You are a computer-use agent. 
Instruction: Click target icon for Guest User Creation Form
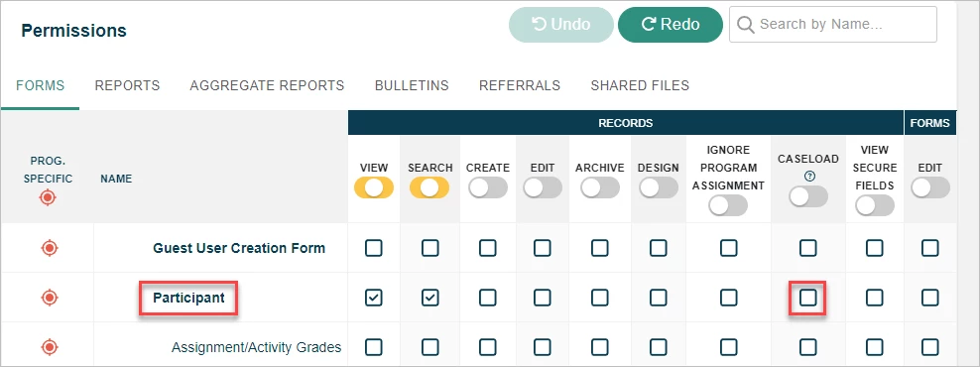50,248
